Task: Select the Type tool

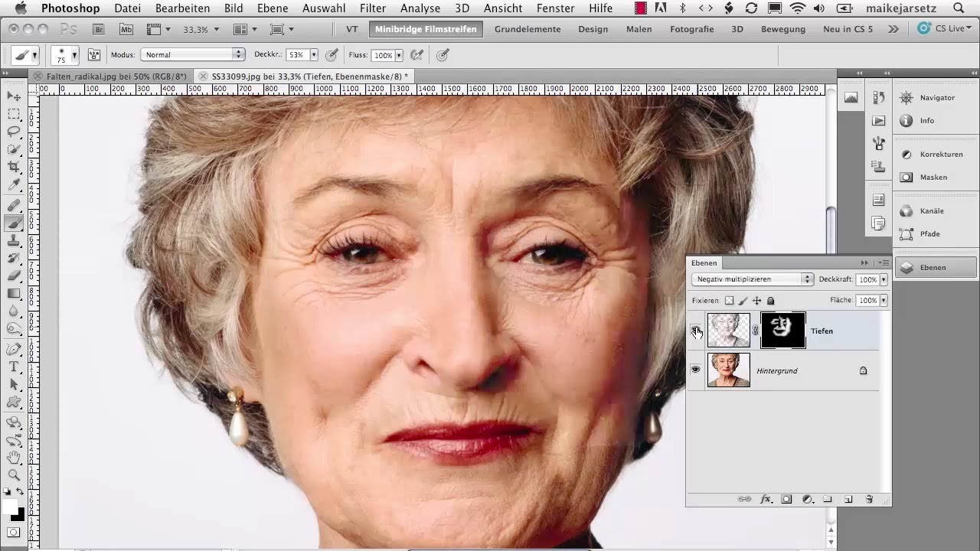Action: tap(14, 367)
